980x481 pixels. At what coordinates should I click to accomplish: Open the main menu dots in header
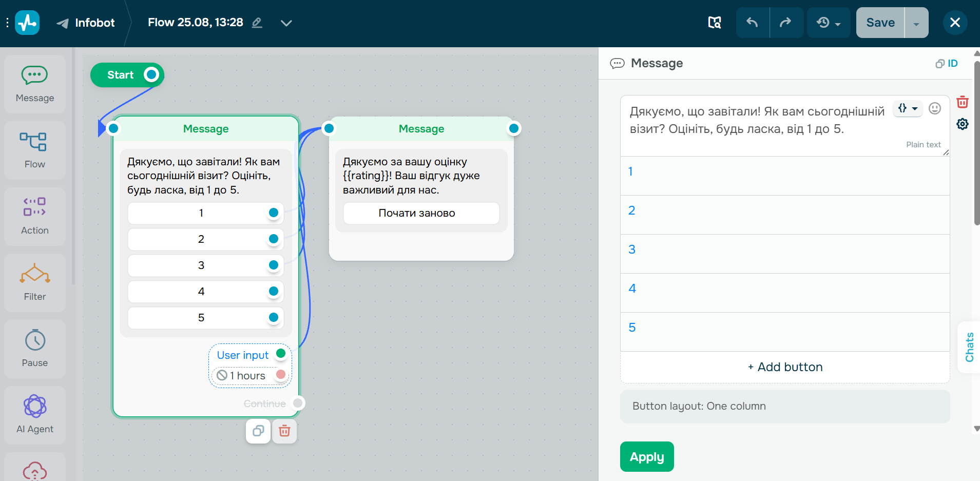7,23
